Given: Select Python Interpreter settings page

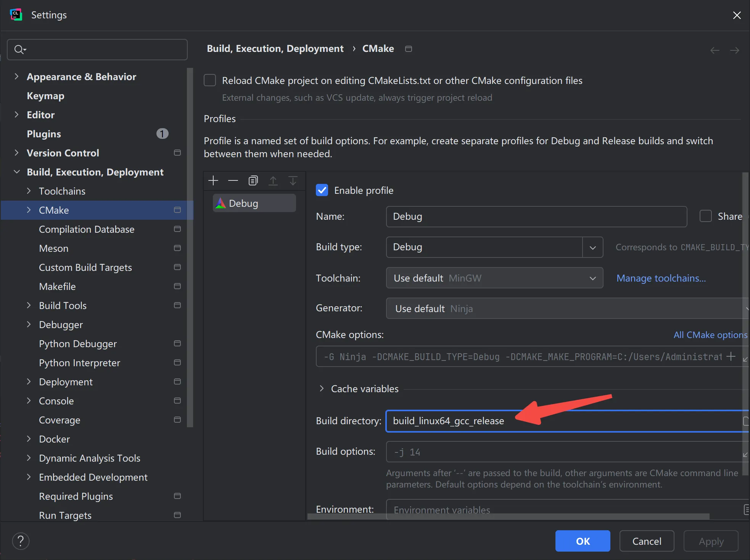Looking at the screenshot, I should click(79, 363).
